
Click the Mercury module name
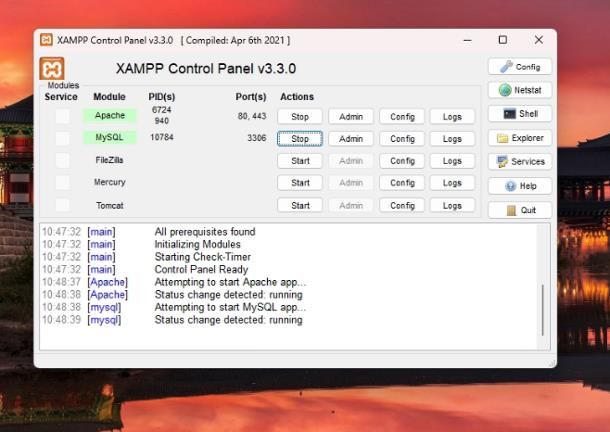(110, 182)
